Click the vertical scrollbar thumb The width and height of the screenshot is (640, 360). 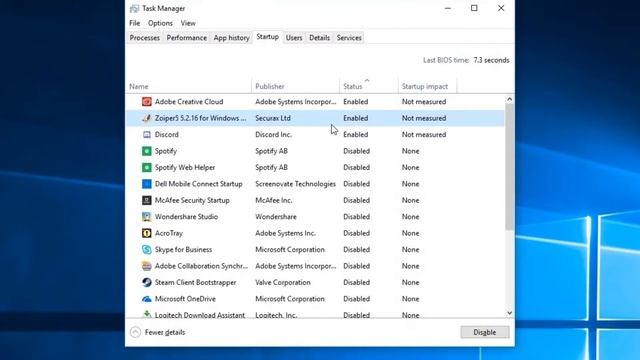tap(509, 167)
